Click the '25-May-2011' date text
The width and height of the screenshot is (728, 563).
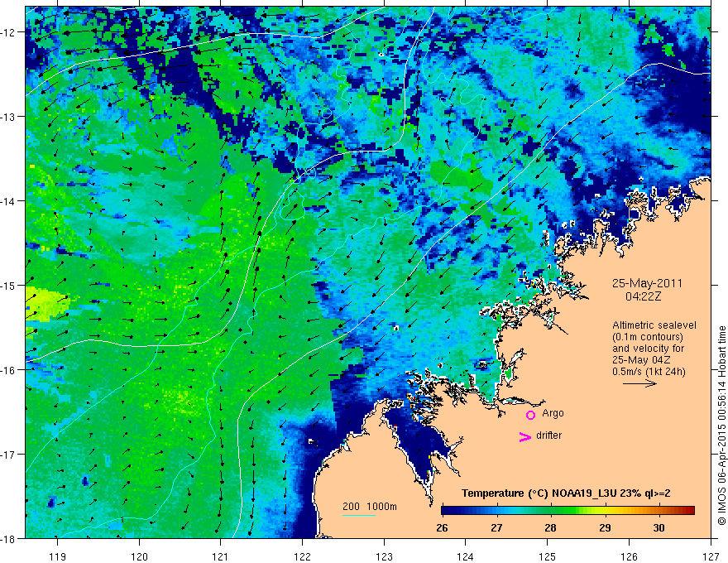(x=647, y=283)
